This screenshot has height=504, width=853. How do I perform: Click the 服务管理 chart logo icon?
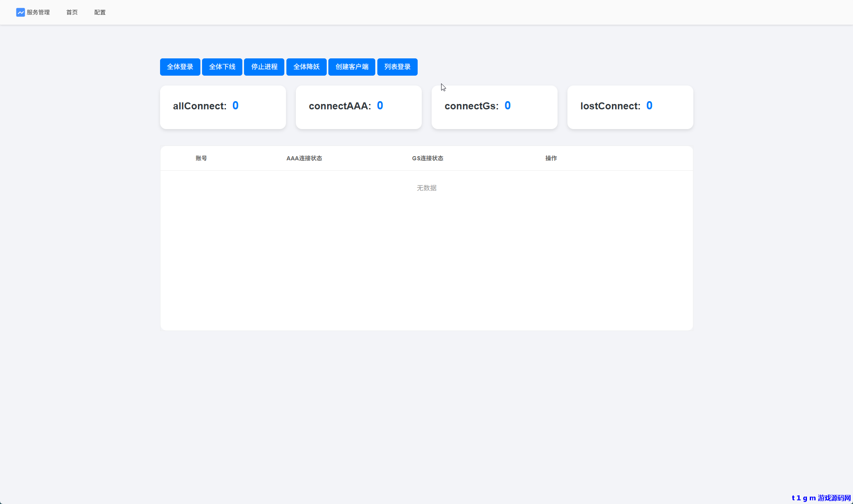click(20, 12)
